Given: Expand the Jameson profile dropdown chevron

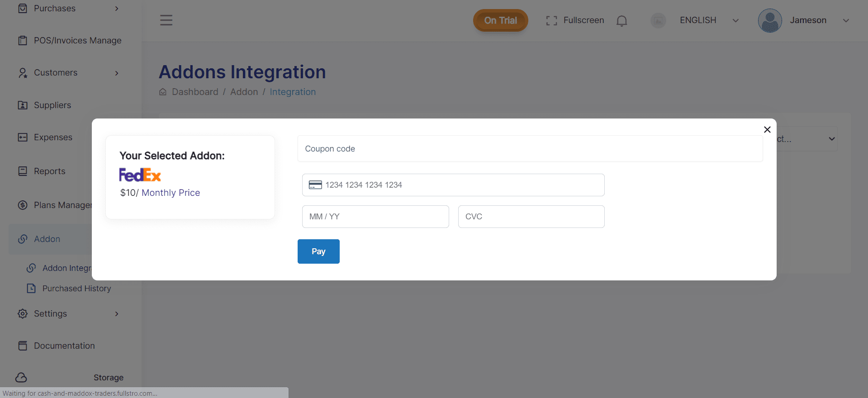Looking at the screenshot, I should pos(846,21).
